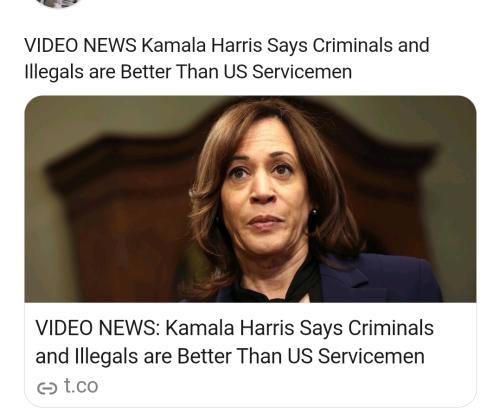Click 'Criminals and' in the post text

pyautogui.click(x=371, y=45)
